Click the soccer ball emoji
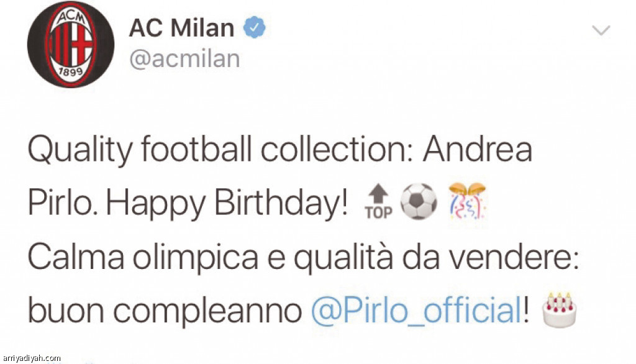The width and height of the screenshot is (636, 364). 419,202
